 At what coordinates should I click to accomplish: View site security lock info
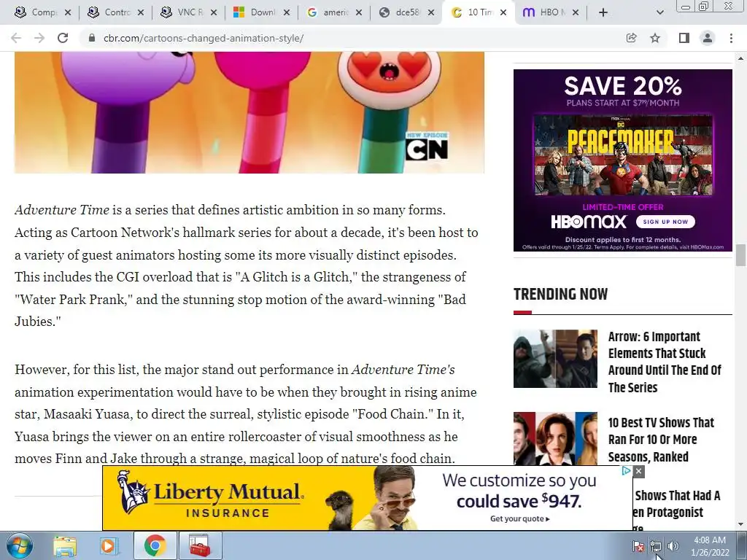tap(92, 38)
